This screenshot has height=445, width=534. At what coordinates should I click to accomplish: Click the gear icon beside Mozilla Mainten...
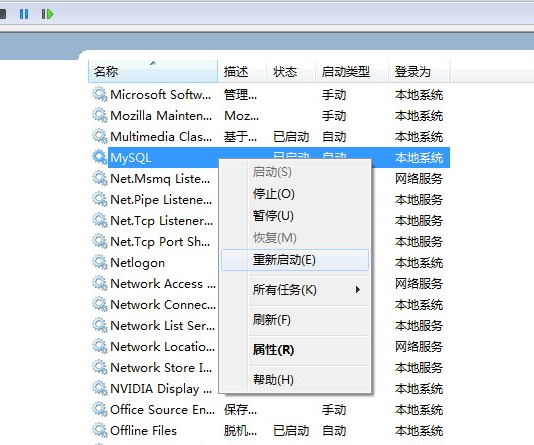click(x=99, y=115)
